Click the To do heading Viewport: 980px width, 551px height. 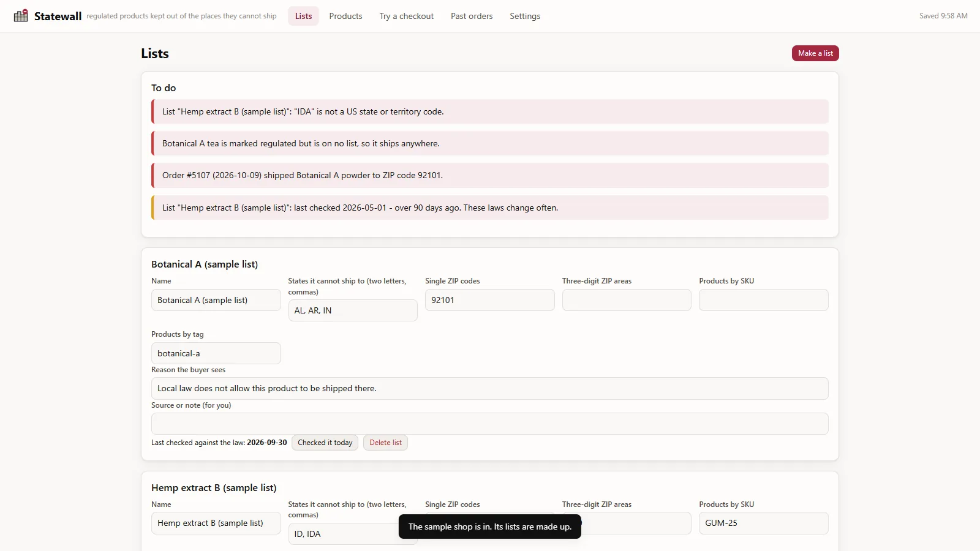(164, 88)
